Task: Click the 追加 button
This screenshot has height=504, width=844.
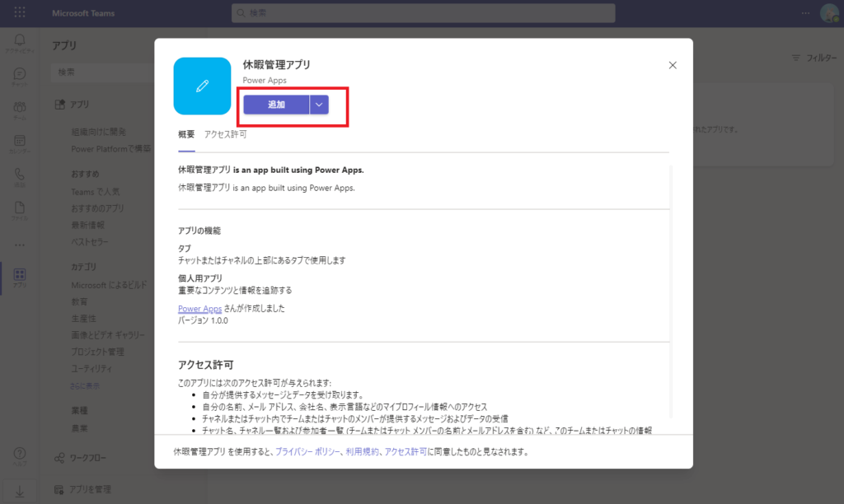Action: click(x=276, y=105)
